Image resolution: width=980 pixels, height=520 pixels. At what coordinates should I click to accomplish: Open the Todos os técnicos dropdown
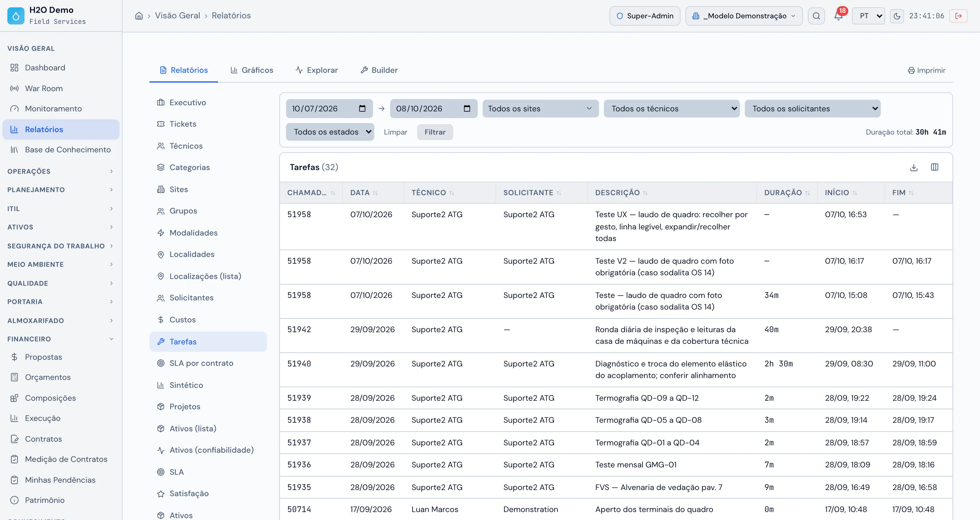(672, 109)
